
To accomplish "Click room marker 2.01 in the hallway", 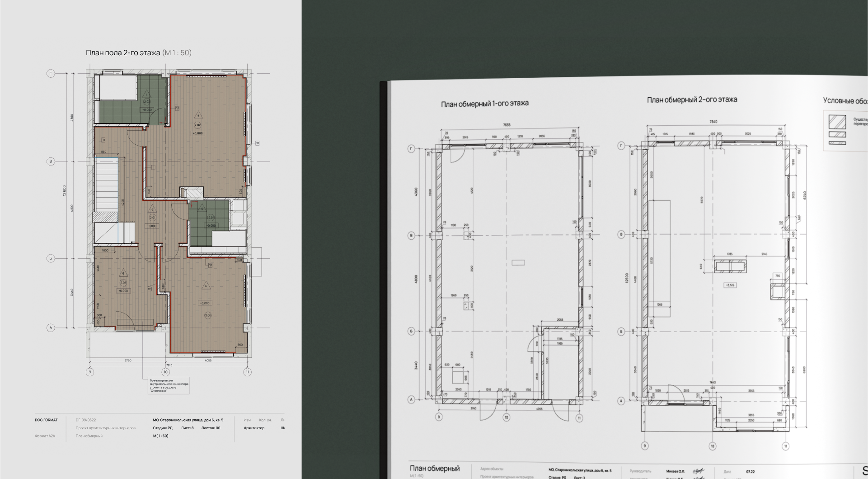I will point(152,218).
